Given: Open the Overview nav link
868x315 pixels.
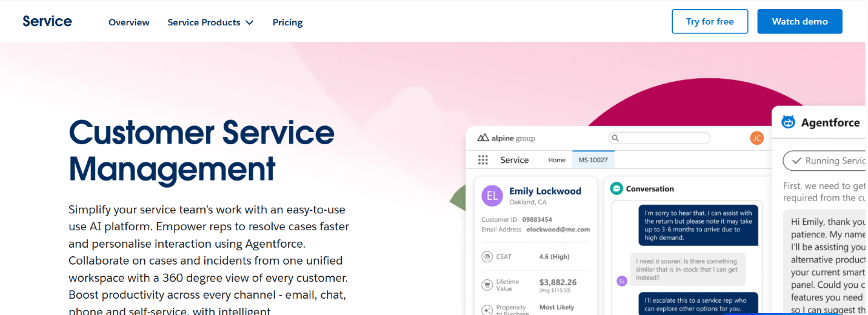Looking at the screenshot, I should [x=129, y=22].
